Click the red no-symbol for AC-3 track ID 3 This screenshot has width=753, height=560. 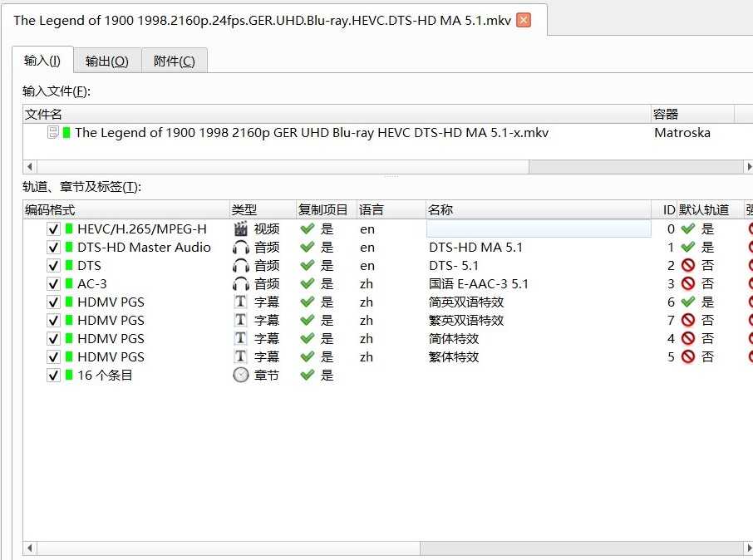click(x=688, y=283)
